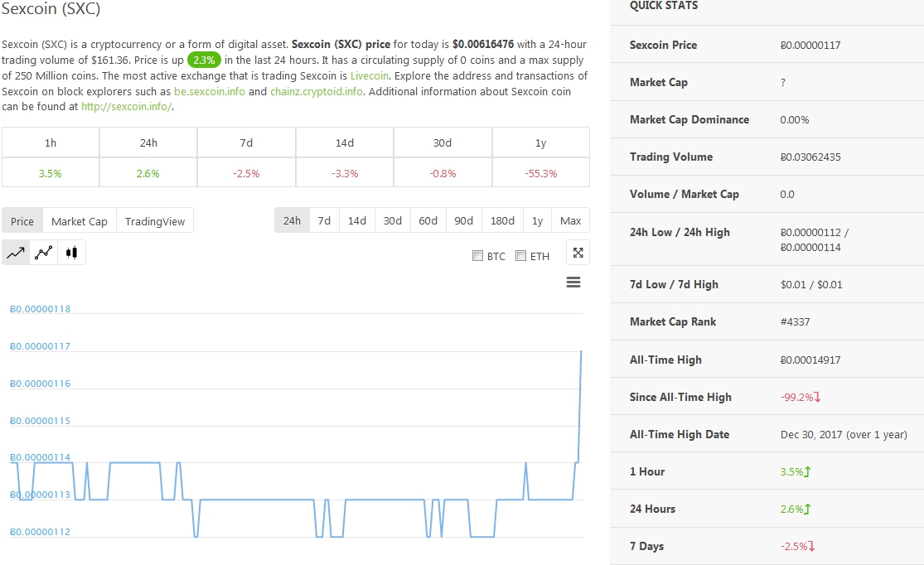
Task: Click the -3.3% value under 14d
Action: pos(345,173)
